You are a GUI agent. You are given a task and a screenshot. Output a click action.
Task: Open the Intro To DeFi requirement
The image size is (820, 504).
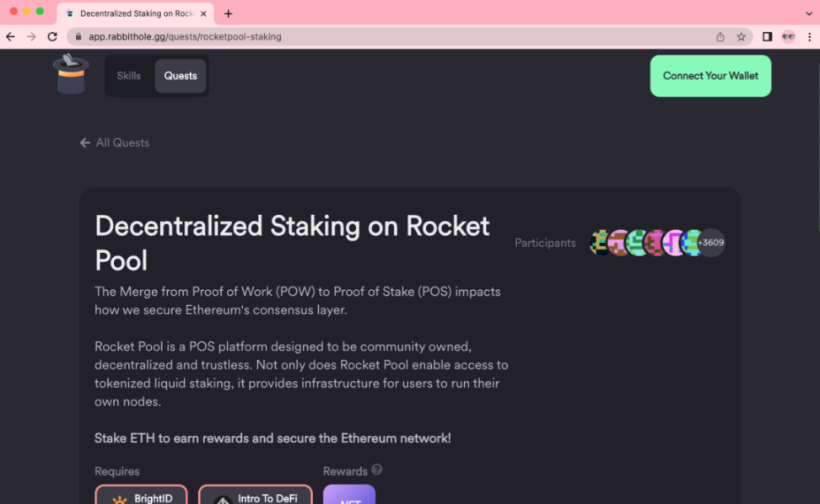click(256, 495)
